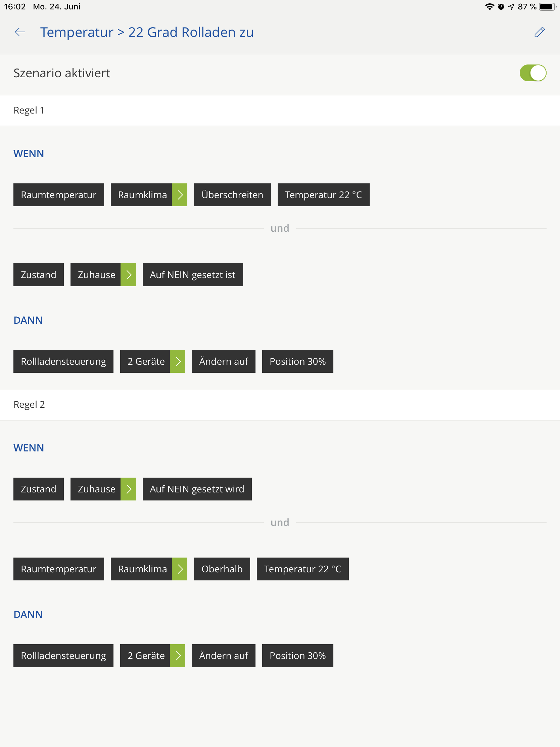Select the Überschreiten condition chip
The image size is (560, 747).
232,195
